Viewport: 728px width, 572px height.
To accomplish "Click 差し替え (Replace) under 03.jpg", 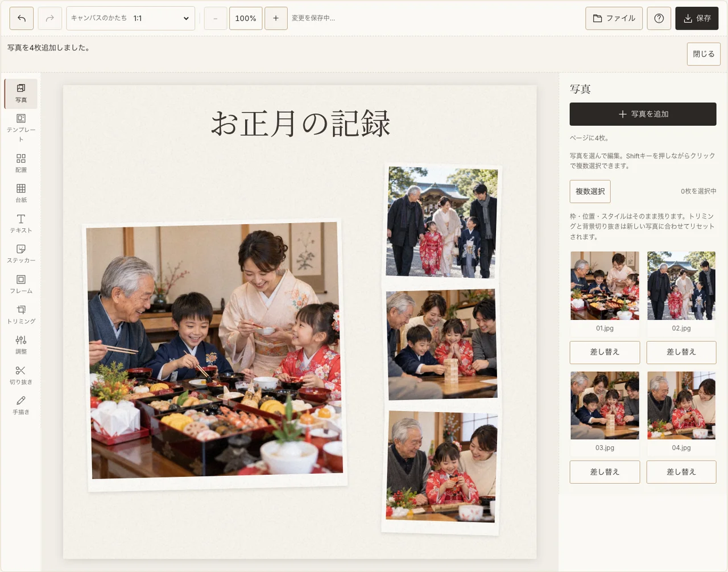I will (605, 472).
